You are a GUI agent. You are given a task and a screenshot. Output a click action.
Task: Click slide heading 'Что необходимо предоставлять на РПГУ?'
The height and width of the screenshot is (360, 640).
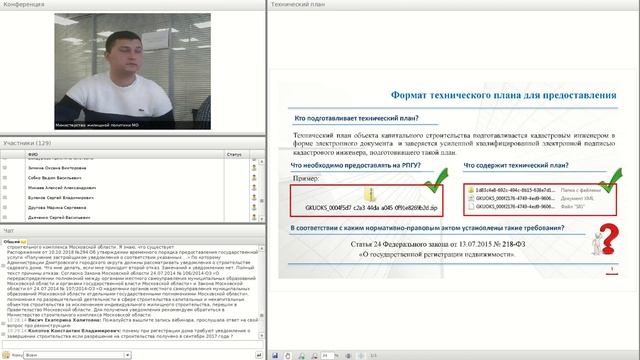point(356,165)
